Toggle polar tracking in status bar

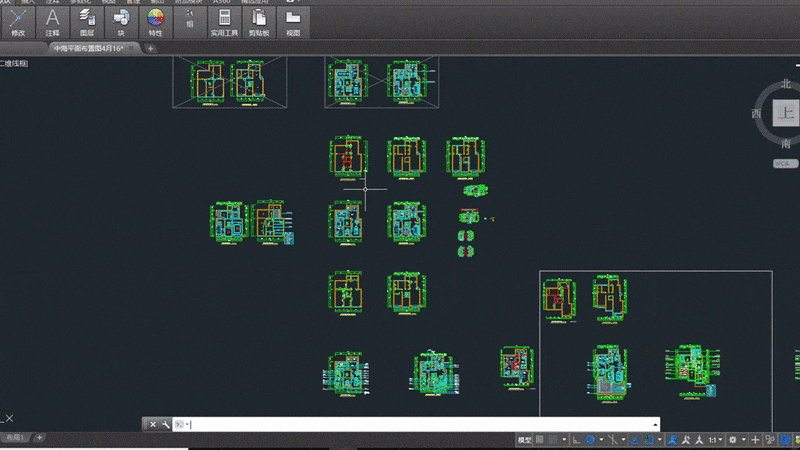[x=593, y=439]
